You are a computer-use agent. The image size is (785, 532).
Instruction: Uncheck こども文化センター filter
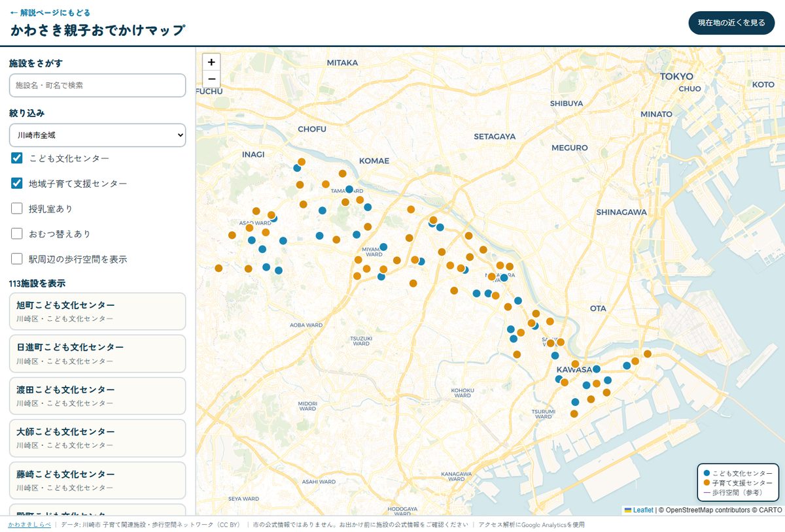click(x=17, y=158)
